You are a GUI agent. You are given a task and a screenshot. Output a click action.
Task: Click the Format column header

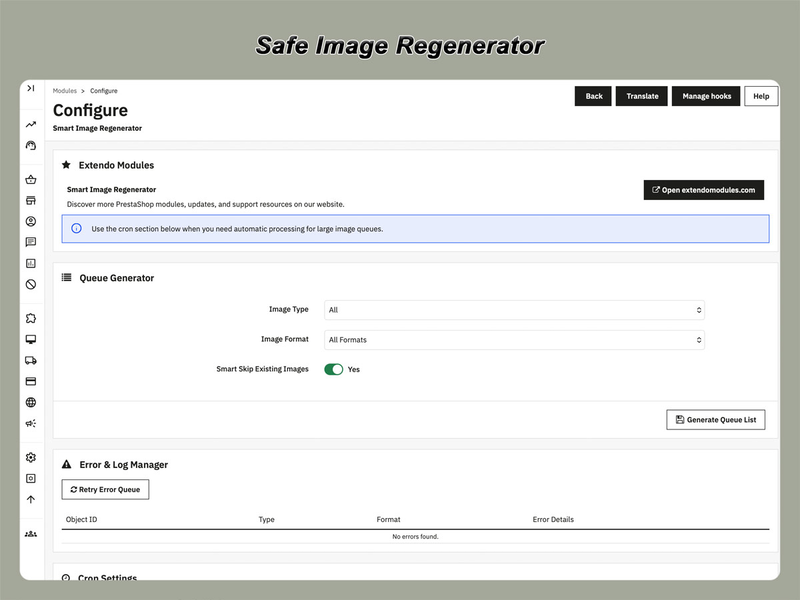coord(388,519)
